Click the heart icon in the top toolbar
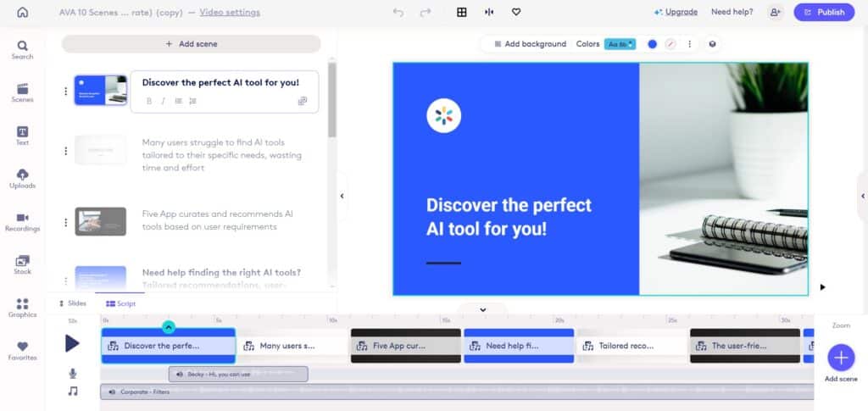 [516, 12]
